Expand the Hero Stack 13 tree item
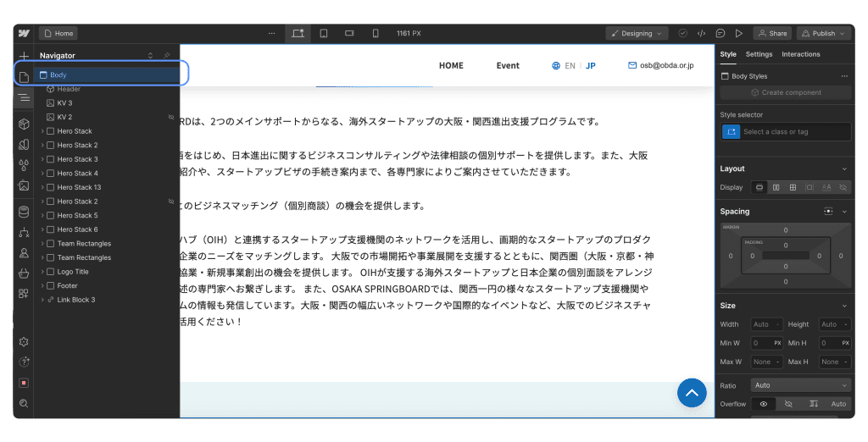Viewport: 868px width, 442px height. (x=42, y=187)
